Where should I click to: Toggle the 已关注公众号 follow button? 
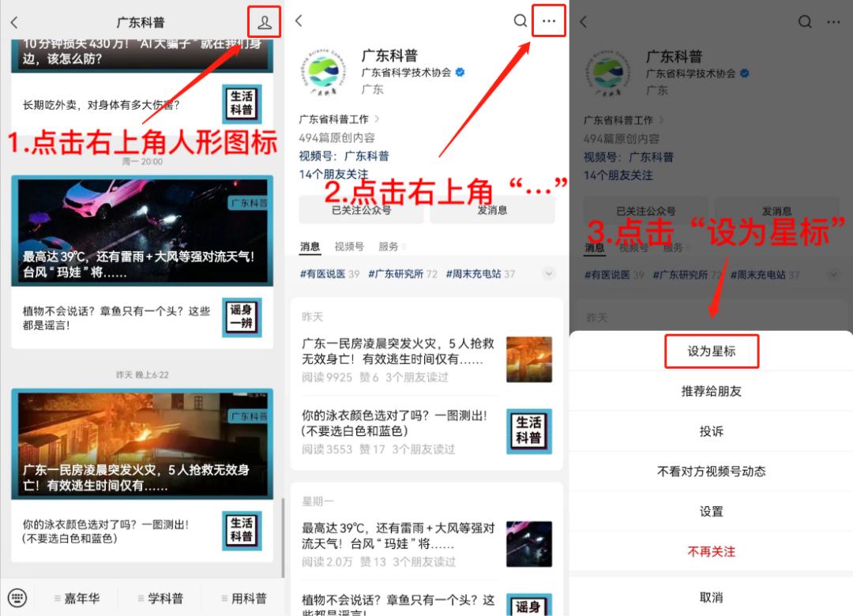coord(361,210)
